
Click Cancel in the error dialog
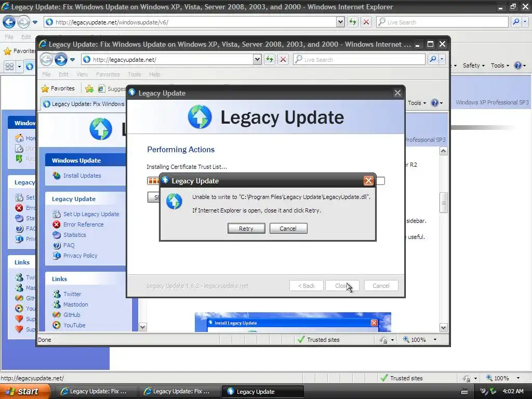(x=288, y=229)
